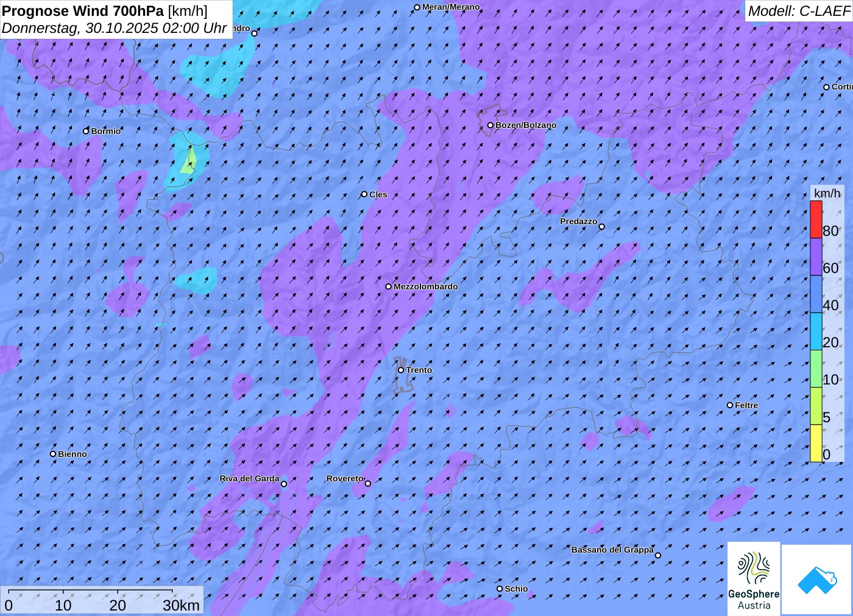Click the Trento city marker

click(x=401, y=370)
